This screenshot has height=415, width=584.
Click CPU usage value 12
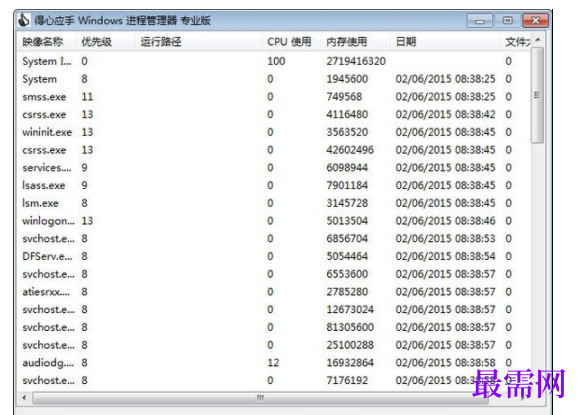(x=273, y=363)
